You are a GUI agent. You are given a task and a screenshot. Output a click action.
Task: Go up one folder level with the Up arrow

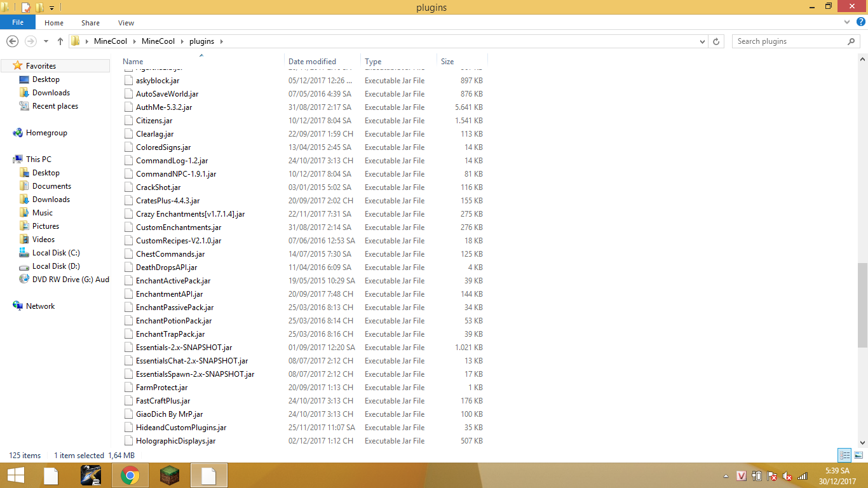pyautogui.click(x=60, y=41)
